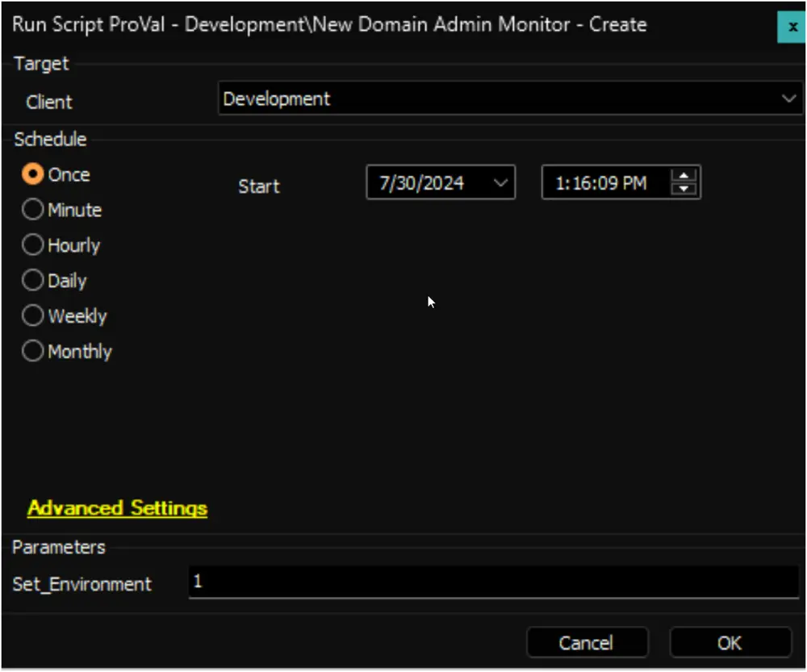
Task: Increase start time with up arrow
Action: point(684,177)
